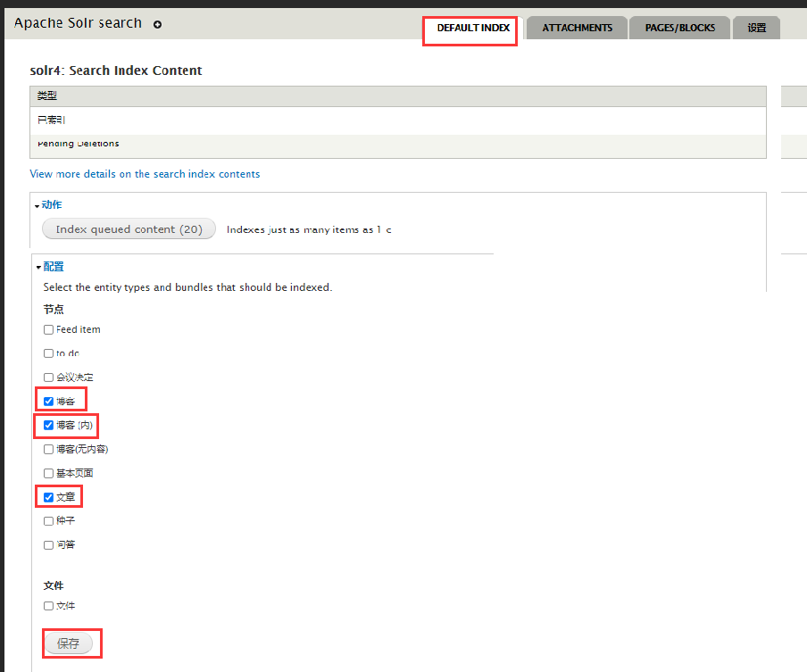This screenshot has height=672, width=807.
Task: Select the 已索引 table row
Action: click(x=398, y=120)
